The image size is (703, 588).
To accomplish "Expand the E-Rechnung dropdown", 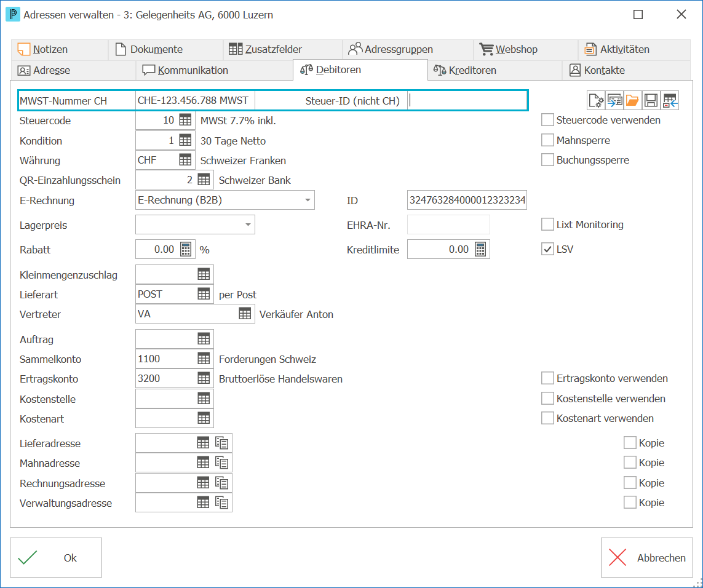I will (x=308, y=200).
